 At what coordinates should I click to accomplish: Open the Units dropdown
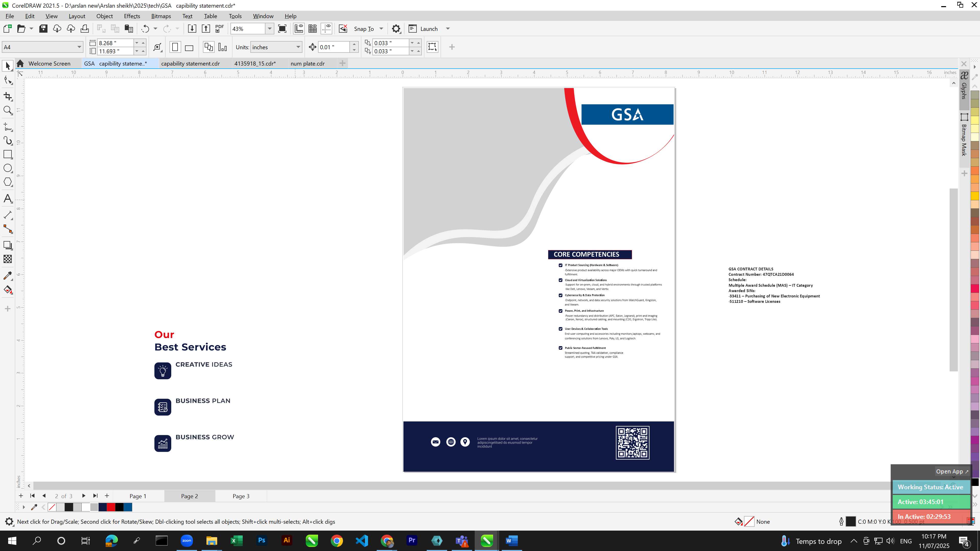click(x=298, y=47)
